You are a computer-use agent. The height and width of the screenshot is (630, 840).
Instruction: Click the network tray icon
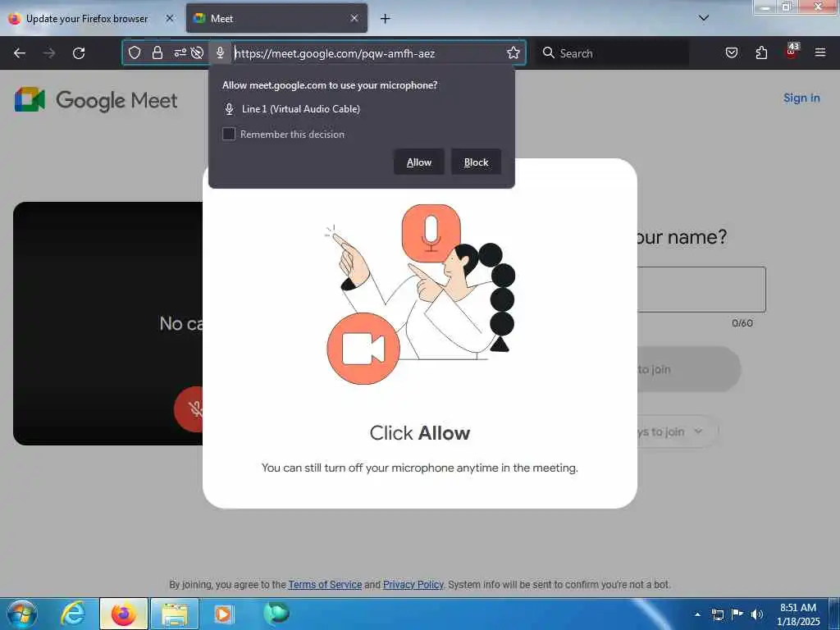click(x=717, y=614)
